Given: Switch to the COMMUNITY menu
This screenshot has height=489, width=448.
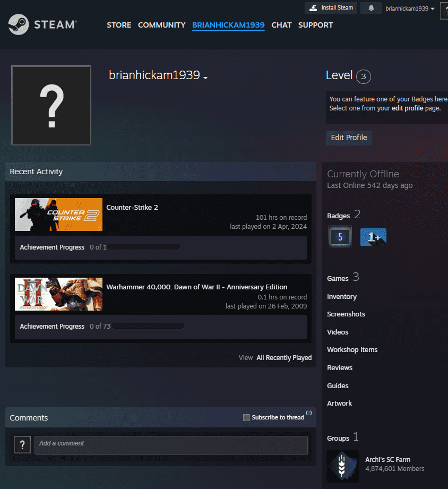Looking at the screenshot, I should [161, 25].
